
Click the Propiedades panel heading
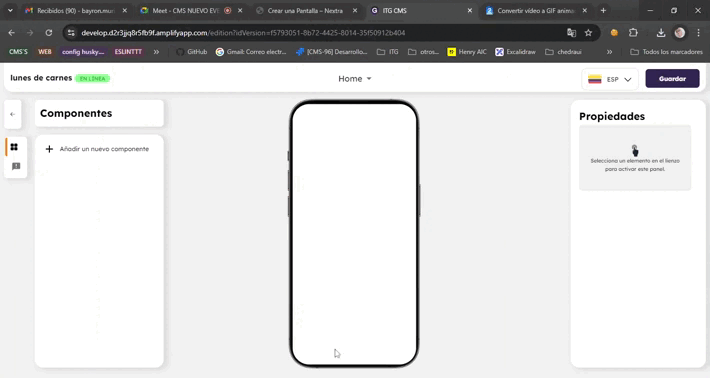pyautogui.click(x=612, y=116)
